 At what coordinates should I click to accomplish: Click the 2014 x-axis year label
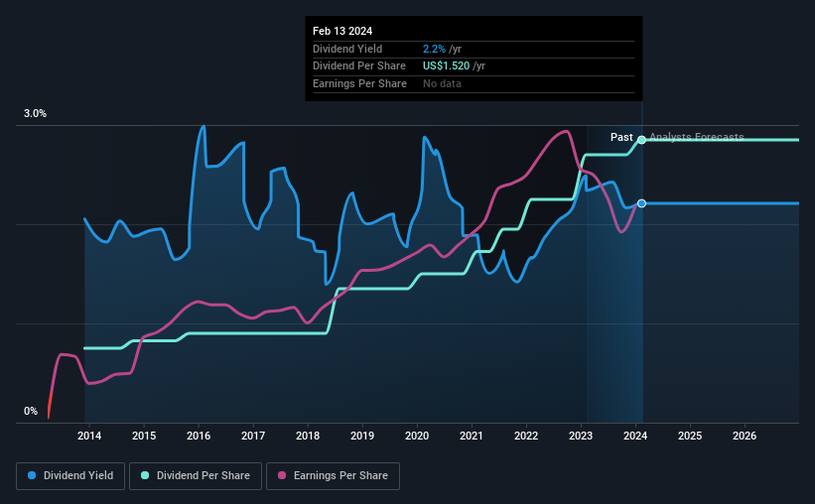[89, 436]
